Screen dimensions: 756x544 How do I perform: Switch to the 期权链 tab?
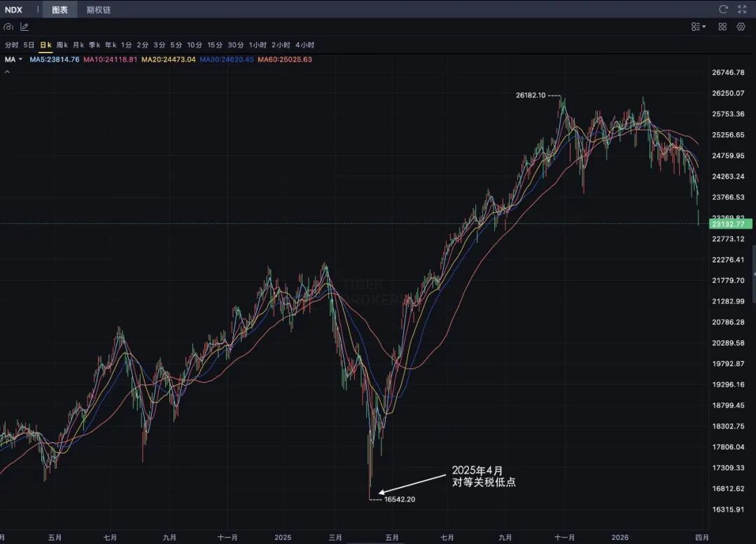click(99, 10)
